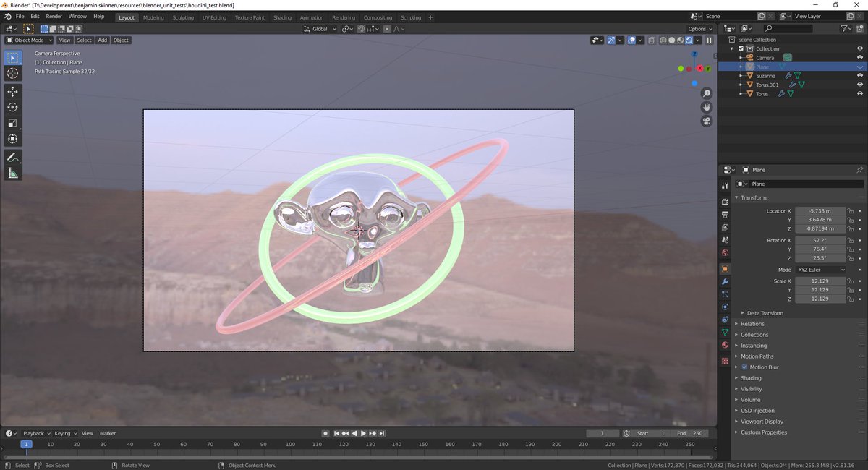This screenshot has height=470, width=868.
Task: Switch to solid viewport shading
Action: click(672, 40)
